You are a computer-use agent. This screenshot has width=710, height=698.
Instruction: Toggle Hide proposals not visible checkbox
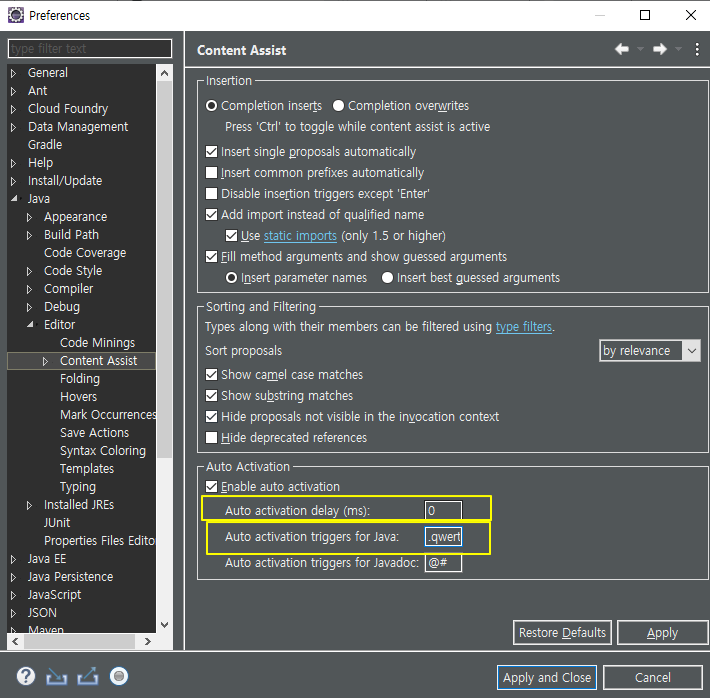(x=211, y=416)
